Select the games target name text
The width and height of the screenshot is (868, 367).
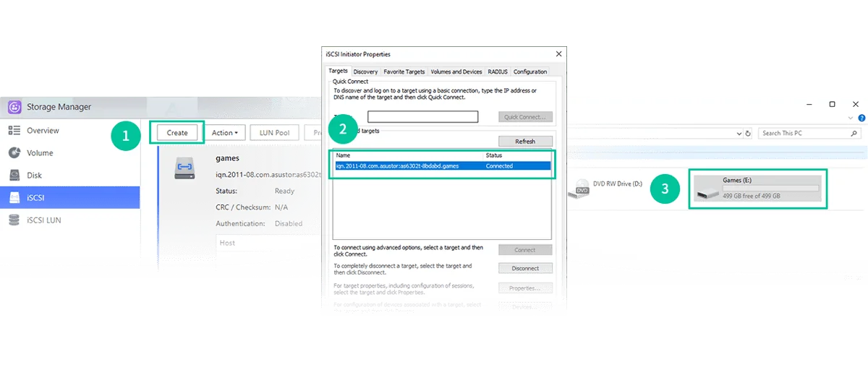[x=227, y=157]
